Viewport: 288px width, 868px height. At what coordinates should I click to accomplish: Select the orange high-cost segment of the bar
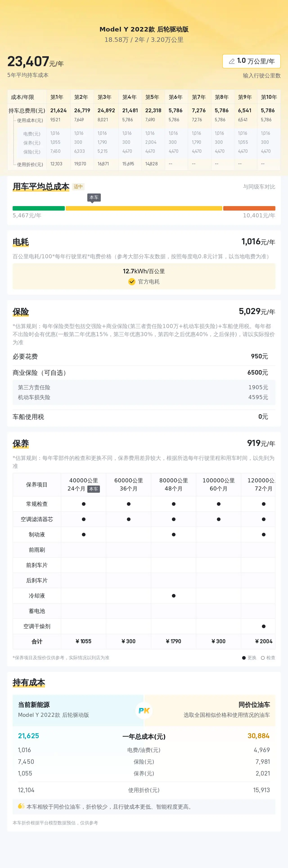point(249,208)
